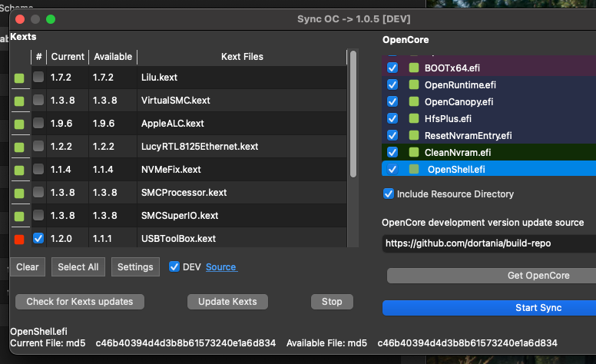The width and height of the screenshot is (596, 364).
Task: Click the Available File md5 hash value
Action: click(467, 343)
